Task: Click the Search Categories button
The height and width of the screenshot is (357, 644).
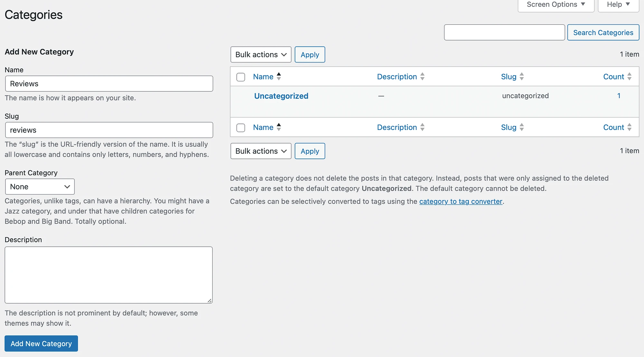Action: [x=603, y=32]
